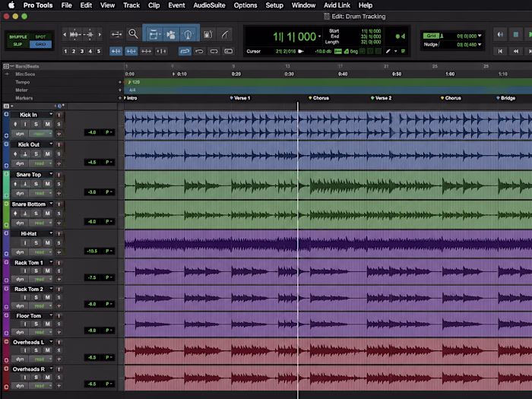532x399 pixels.
Task: Open Snare Bottom track name dropdown
Action: [x=51, y=204]
